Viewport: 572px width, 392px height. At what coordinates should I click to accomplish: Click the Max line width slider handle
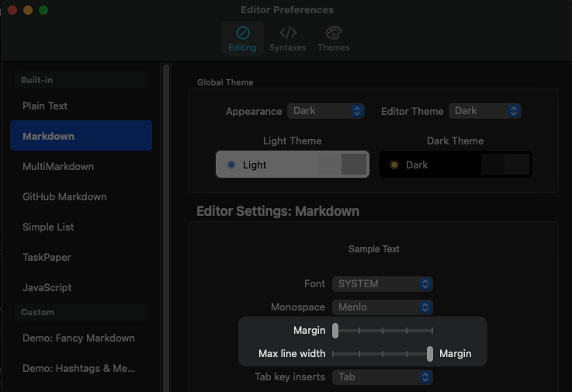430,354
